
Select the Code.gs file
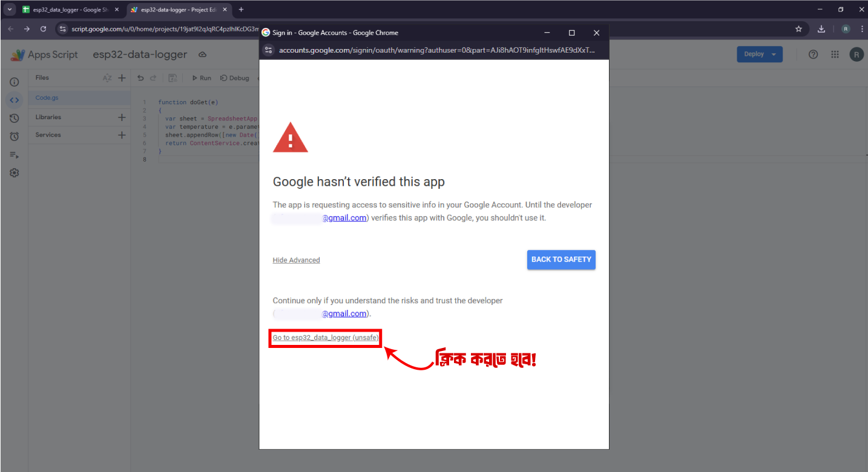(x=47, y=98)
